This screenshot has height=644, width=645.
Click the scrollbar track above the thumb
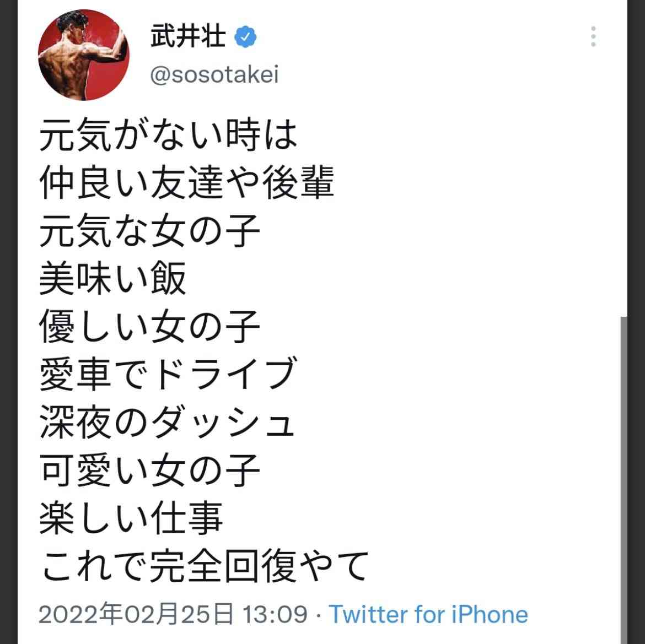(x=623, y=158)
